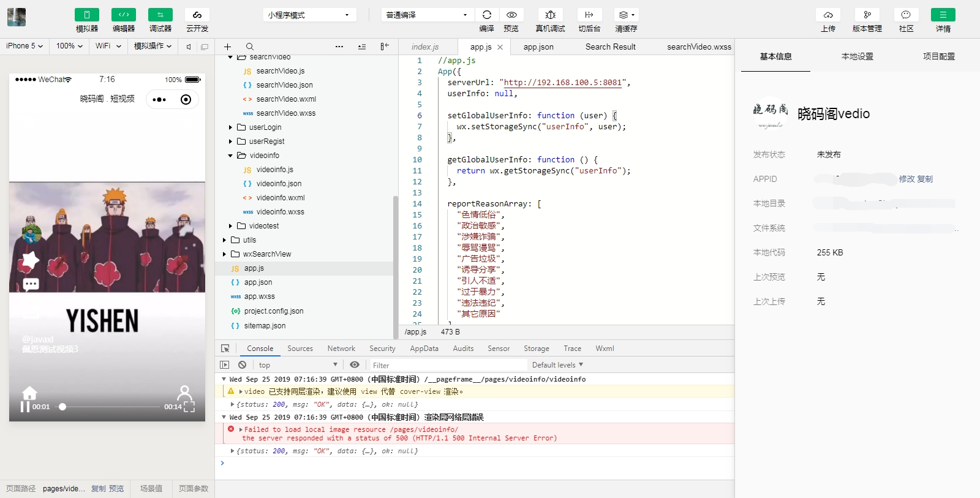Screen dimensions: 980x498
Task: Expand the videotest folder
Action: point(230,226)
